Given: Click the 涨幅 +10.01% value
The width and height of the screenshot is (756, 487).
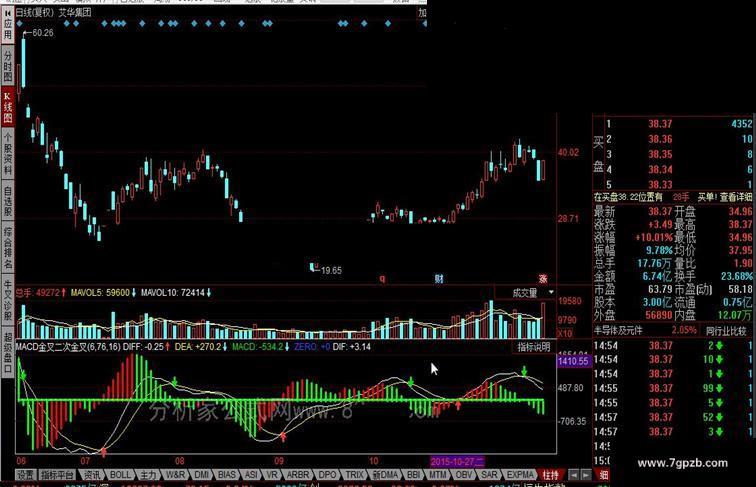Looking at the screenshot, I should tap(654, 237).
